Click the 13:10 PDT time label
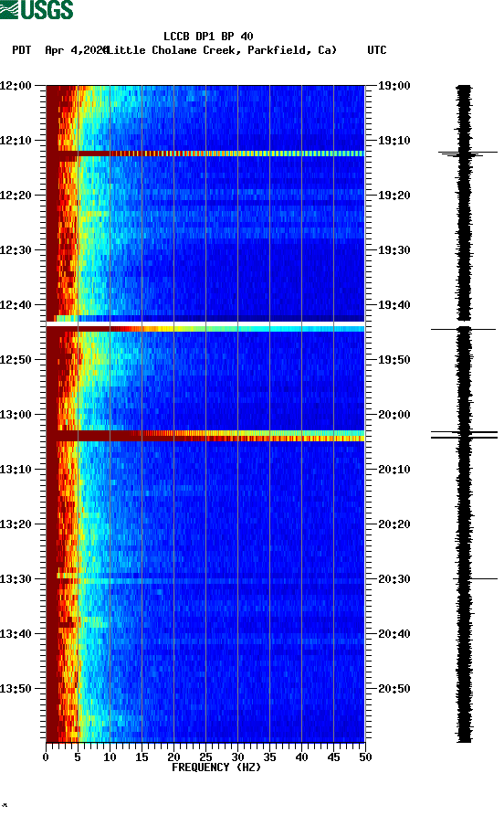The width and height of the screenshot is (504, 815). tap(16, 470)
